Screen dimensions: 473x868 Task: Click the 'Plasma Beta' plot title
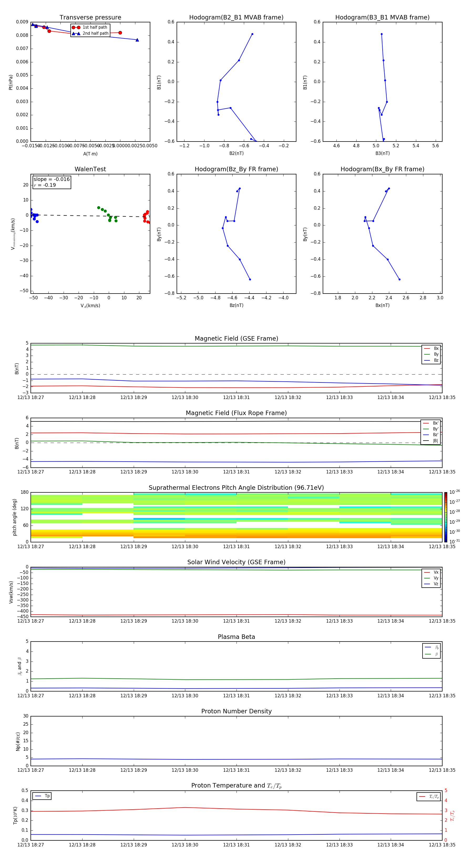tap(236, 637)
